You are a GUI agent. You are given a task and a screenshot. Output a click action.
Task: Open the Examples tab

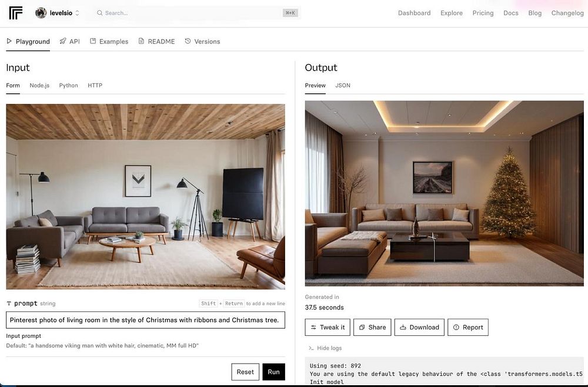point(109,42)
